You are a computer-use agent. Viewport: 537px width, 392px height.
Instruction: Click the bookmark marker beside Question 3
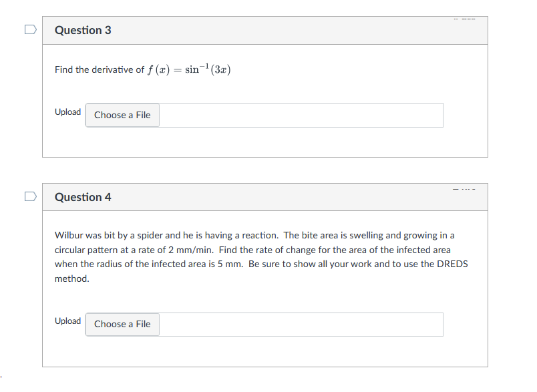point(30,29)
